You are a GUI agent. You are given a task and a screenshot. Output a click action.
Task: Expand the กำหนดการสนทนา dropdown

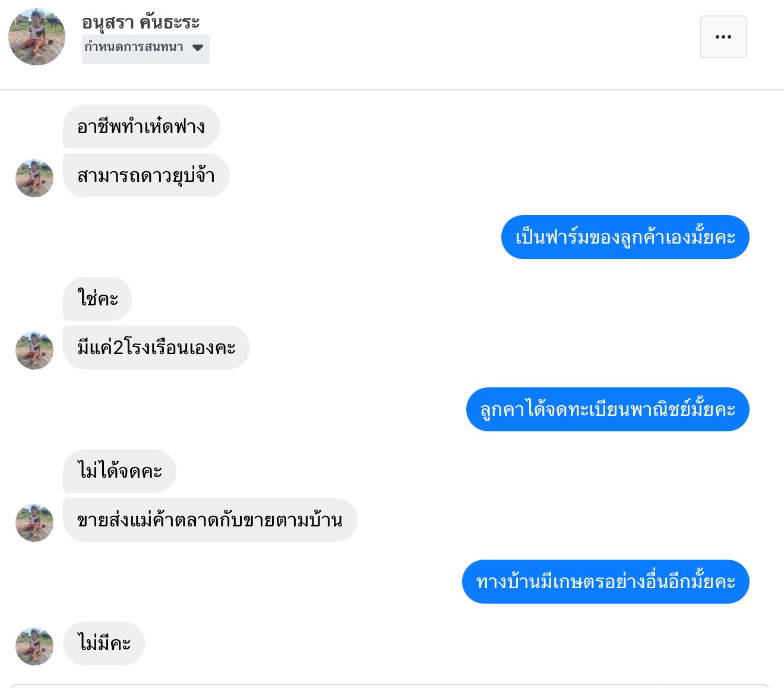[145, 48]
